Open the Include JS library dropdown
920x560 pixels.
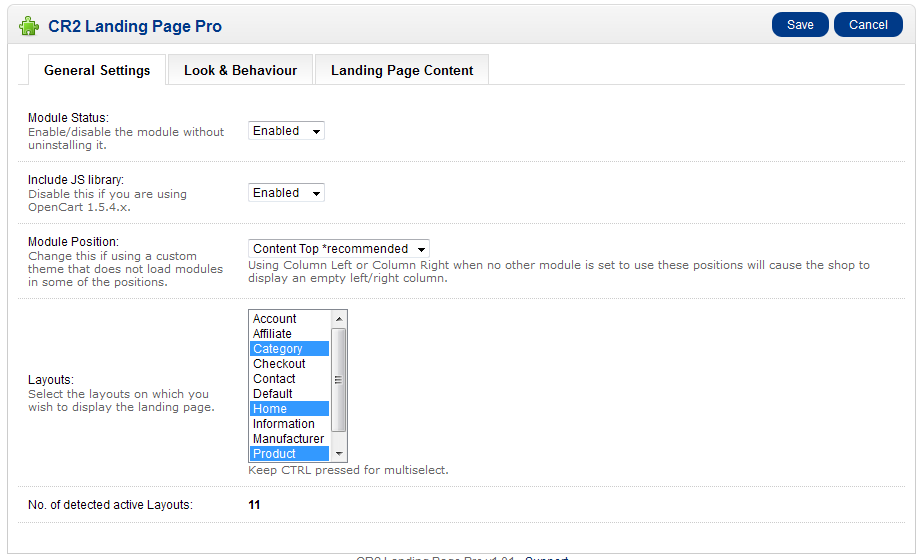[286, 193]
